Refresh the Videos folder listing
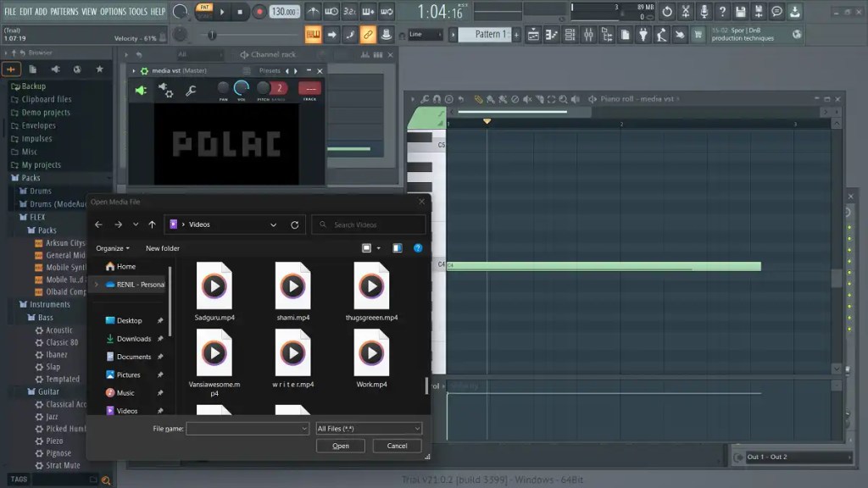 (294, 225)
